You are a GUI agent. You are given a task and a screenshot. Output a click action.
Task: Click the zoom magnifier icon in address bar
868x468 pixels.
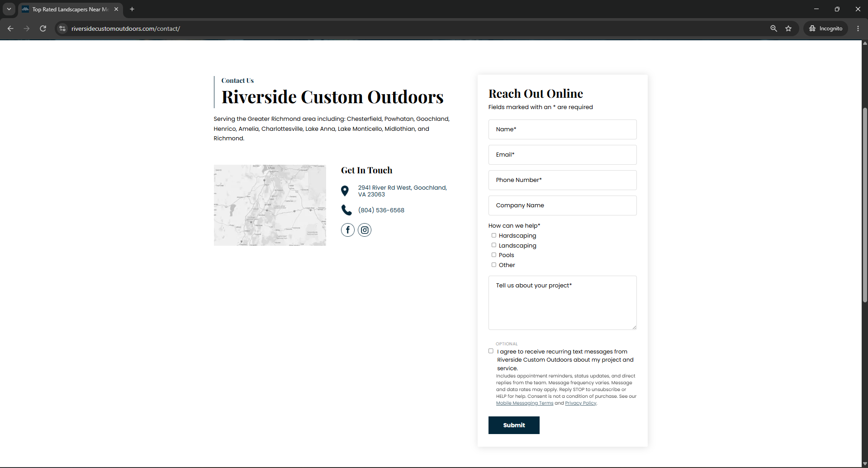click(773, 29)
